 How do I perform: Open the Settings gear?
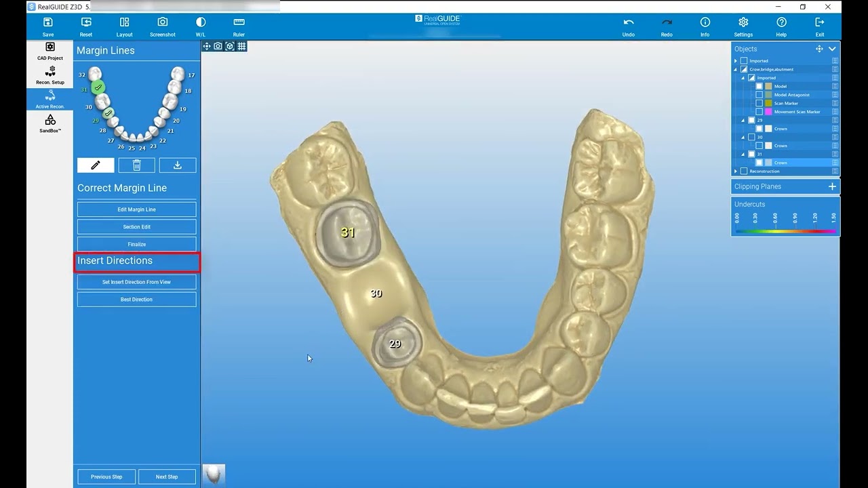click(x=743, y=22)
